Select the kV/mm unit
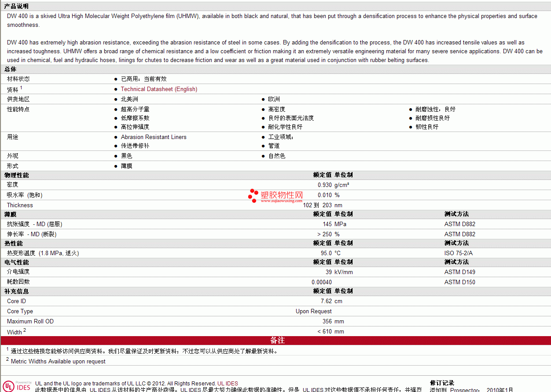This screenshot has width=551, height=392. (344, 272)
